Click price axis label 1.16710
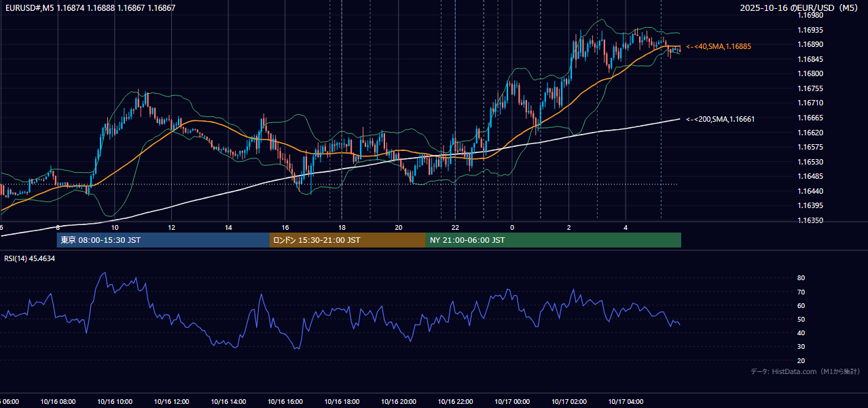The height and width of the screenshot is (408, 868). pos(811,103)
